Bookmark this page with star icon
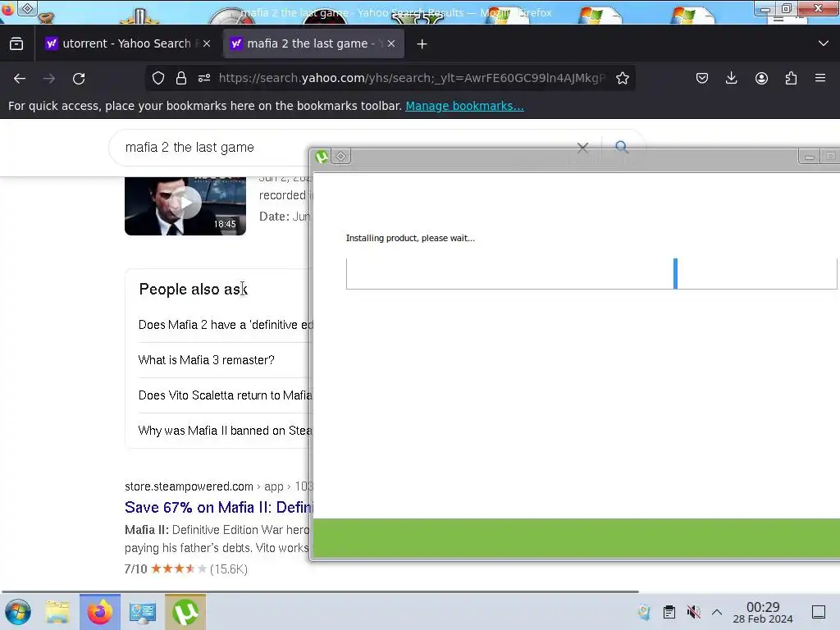This screenshot has height=630, width=840. point(623,78)
